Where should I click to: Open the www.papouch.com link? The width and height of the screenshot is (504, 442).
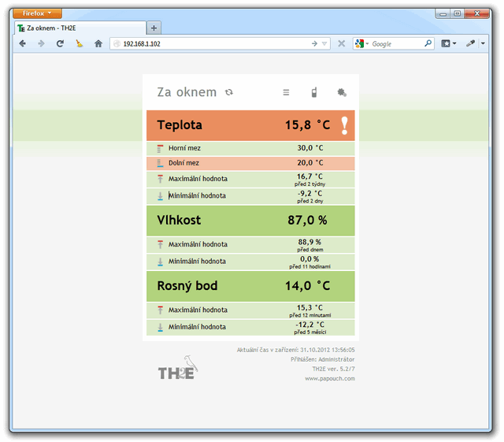click(329, 378)
